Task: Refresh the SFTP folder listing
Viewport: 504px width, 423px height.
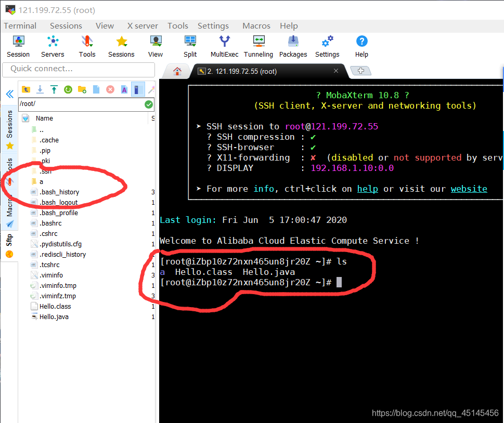Action: point(68,89)
